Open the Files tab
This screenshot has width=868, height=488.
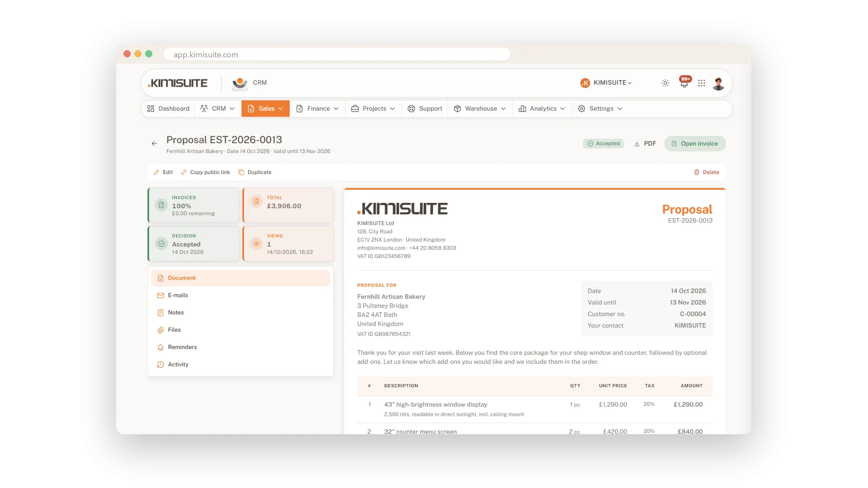point(241,330)
